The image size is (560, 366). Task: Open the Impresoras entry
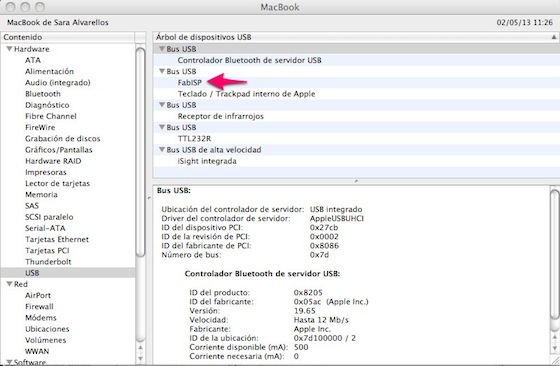click(x=46, y=172)
